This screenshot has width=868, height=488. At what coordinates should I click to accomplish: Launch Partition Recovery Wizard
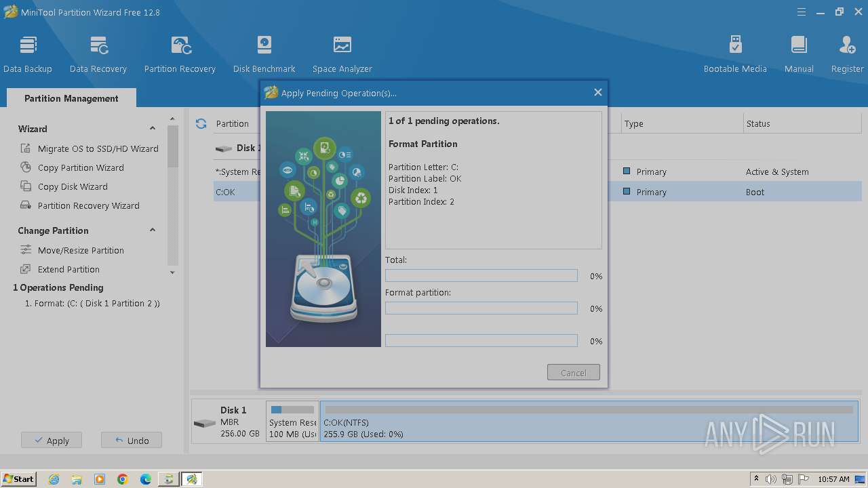(88, 205)
